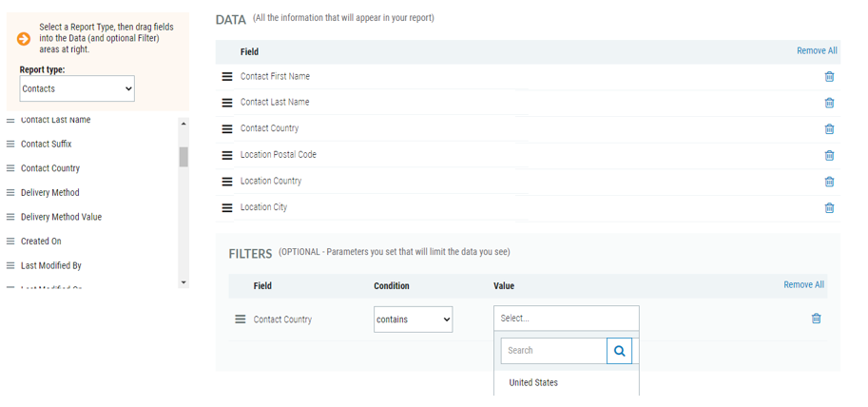Choose United States from the value list
The height and width of the screenshot is (407, 868).
coord(533,382)
